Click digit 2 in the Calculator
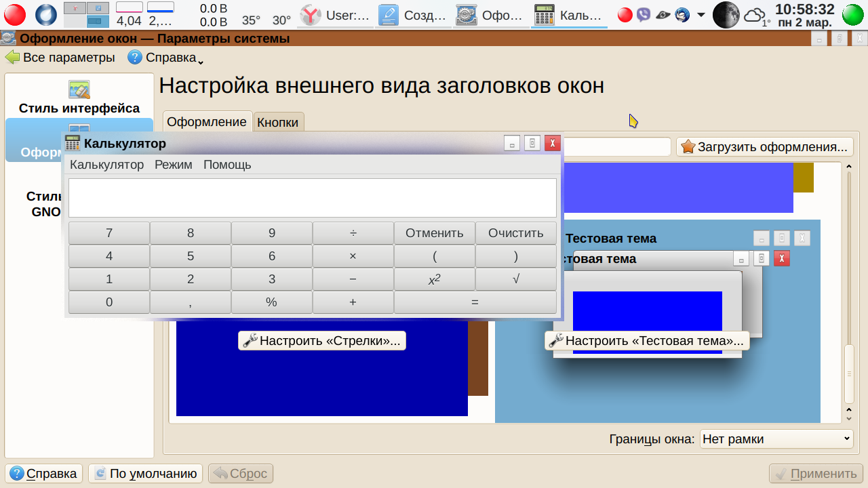Screen dimensions: 868x488 point(191,279)
